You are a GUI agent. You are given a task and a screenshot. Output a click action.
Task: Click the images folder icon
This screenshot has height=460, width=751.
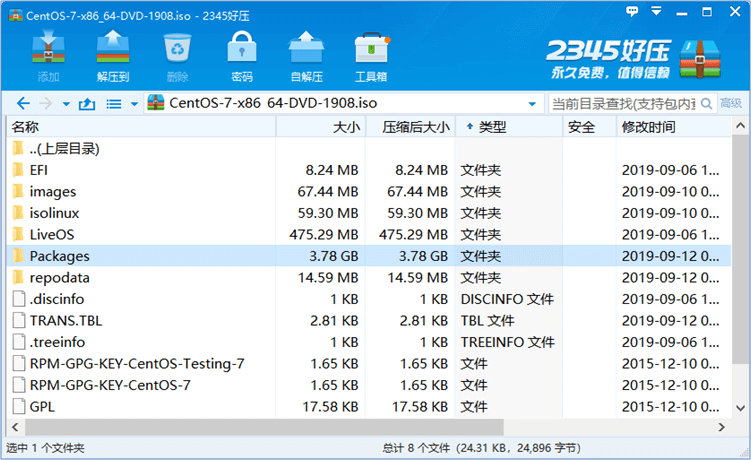point(18,191)
